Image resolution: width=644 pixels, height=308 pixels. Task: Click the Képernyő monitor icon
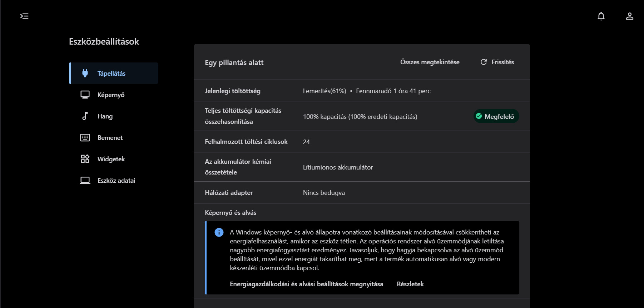(85, 95)
